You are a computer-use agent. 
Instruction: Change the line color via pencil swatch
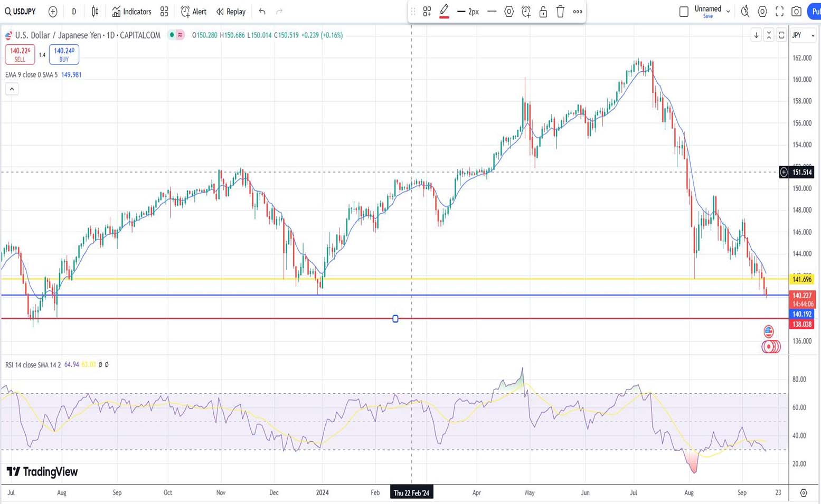(444, 12)
